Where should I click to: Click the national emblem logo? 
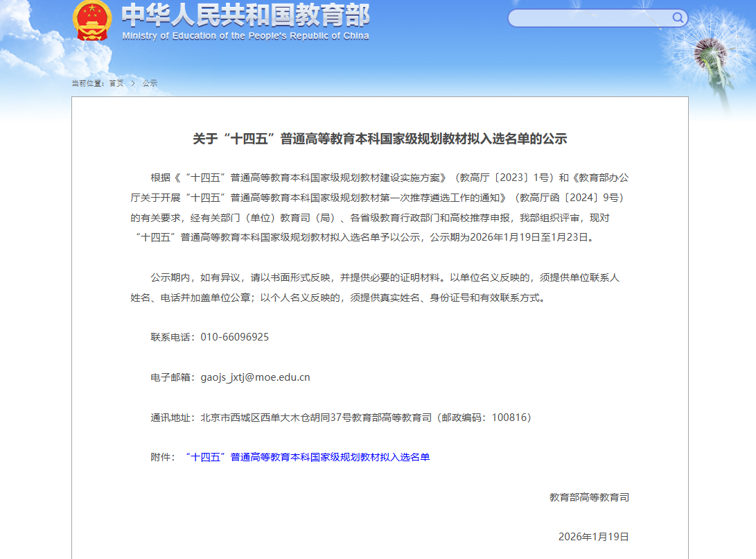[x=91, y=21]
